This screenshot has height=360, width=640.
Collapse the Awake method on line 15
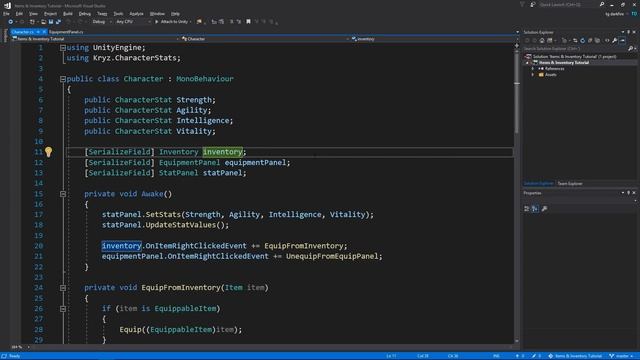tap(63, 194)
